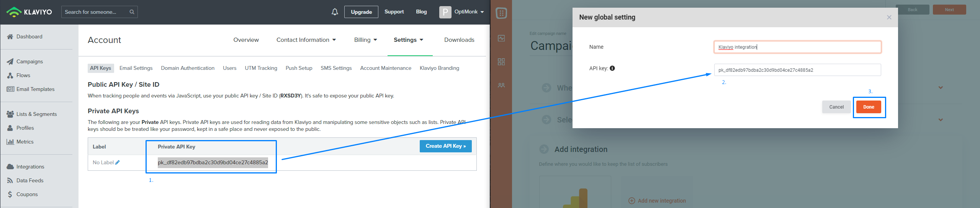
Task: Click the Dashboard home icon
Action: coord(10,36)
